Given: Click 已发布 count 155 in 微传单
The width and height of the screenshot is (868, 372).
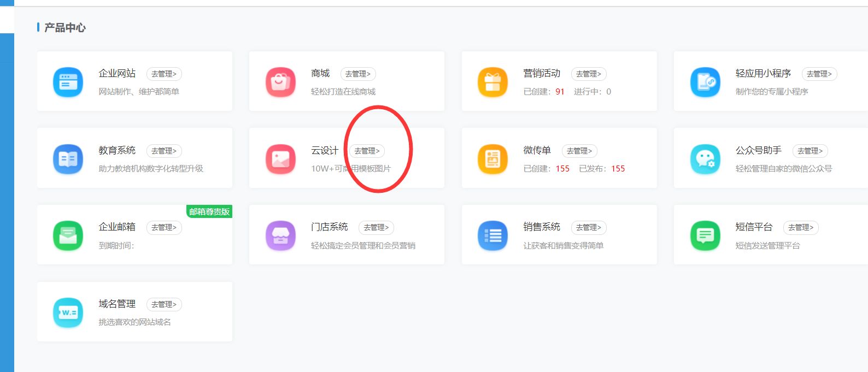Looking at the screenshot, I should coord(618,169).
